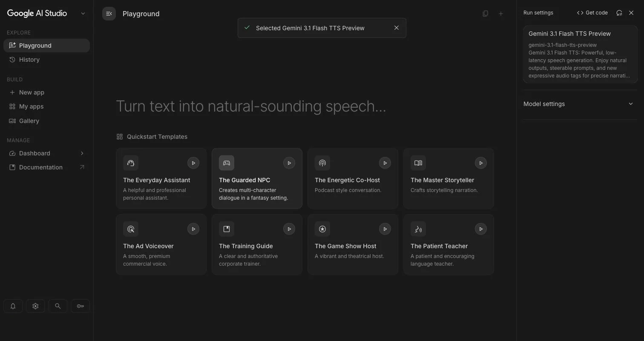Select The Master Storyteller template title
Screen dimensions: 644x341
442,180
